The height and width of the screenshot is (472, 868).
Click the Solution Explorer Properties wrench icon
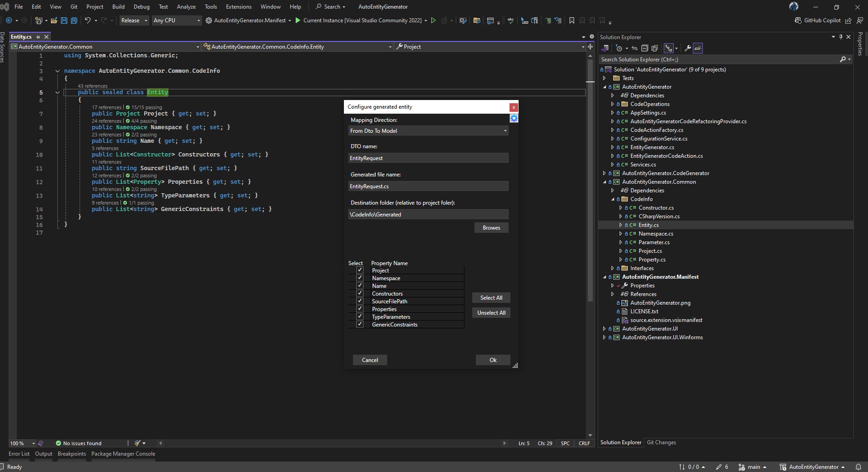688,48
